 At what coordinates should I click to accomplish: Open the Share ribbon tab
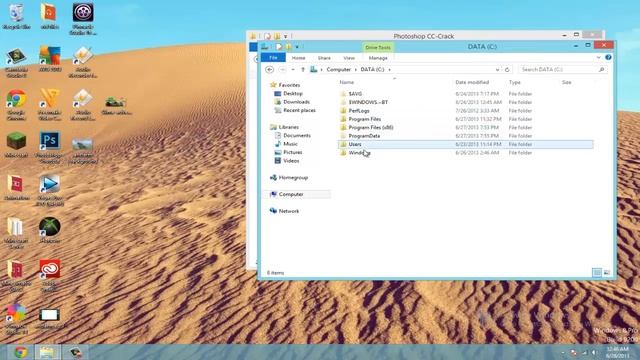tap(324, 58)
